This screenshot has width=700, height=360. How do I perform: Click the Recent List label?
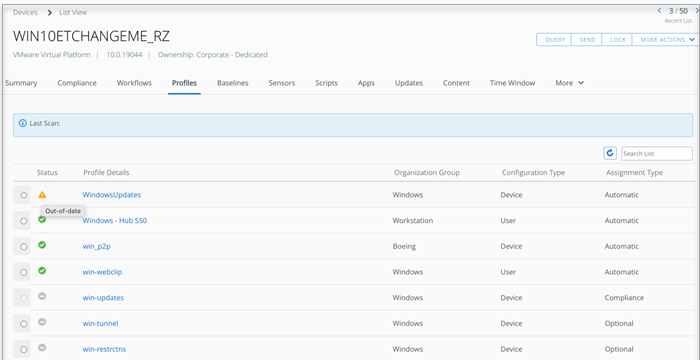679,21
